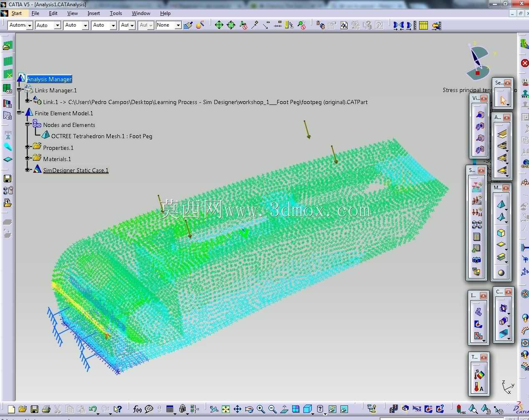Click the red X icon on right toolbar

coord(525,63)
